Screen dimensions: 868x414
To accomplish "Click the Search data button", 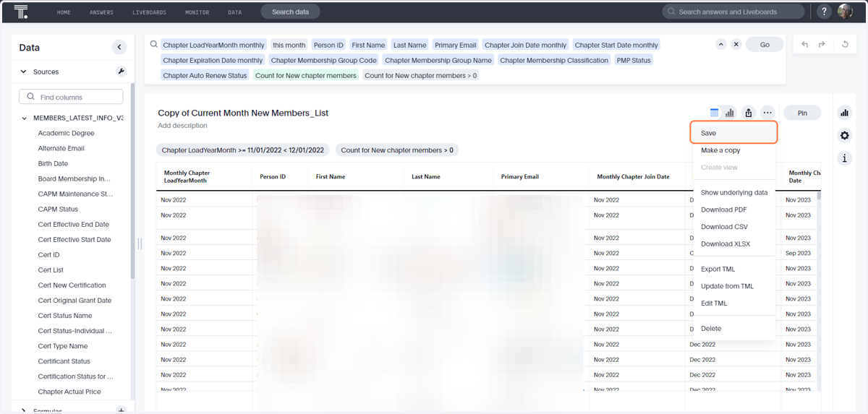I will (290, 12).
